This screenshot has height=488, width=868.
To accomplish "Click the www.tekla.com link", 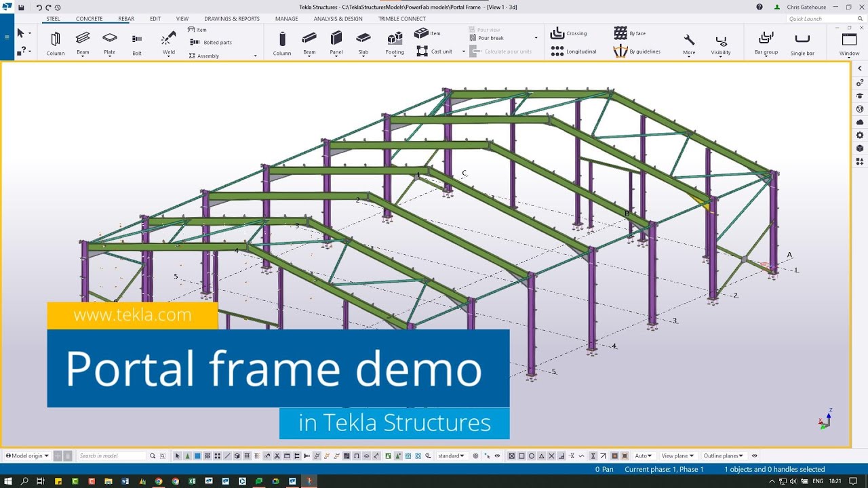I will click(x=132, y=315).
